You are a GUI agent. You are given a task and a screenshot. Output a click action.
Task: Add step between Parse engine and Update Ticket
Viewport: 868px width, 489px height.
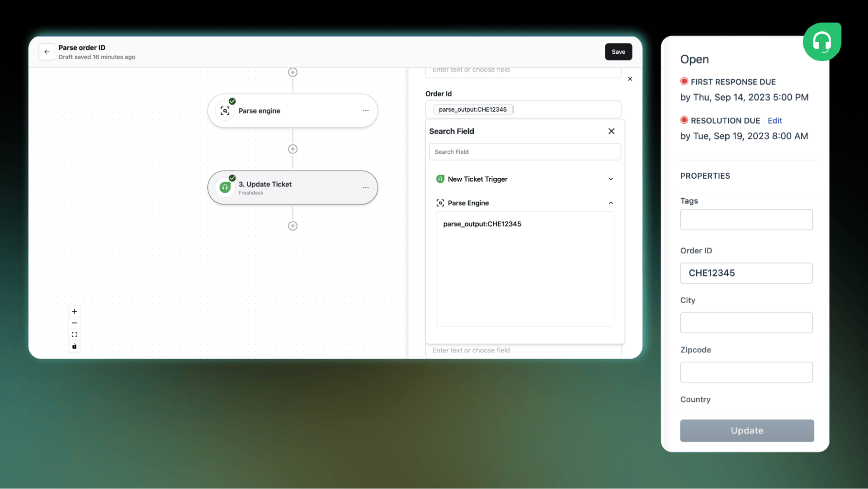pyautogui.click(x=292, y=149)
